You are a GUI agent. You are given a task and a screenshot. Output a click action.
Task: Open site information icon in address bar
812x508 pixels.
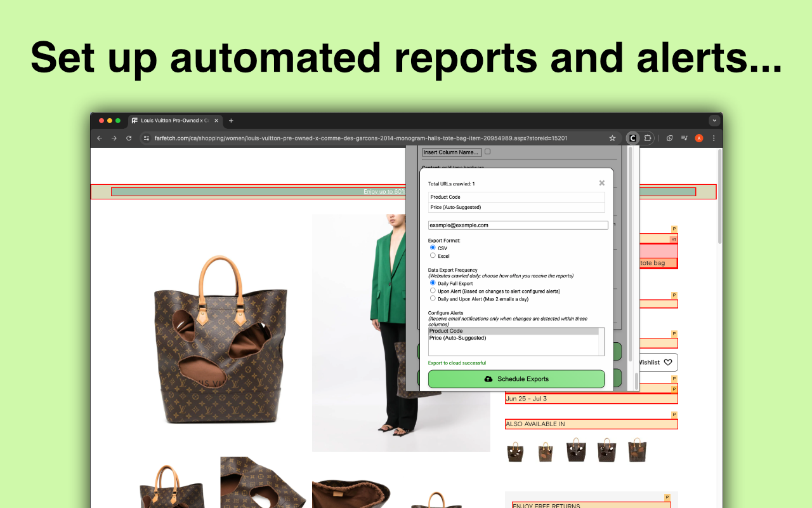[x=146, y=138]
